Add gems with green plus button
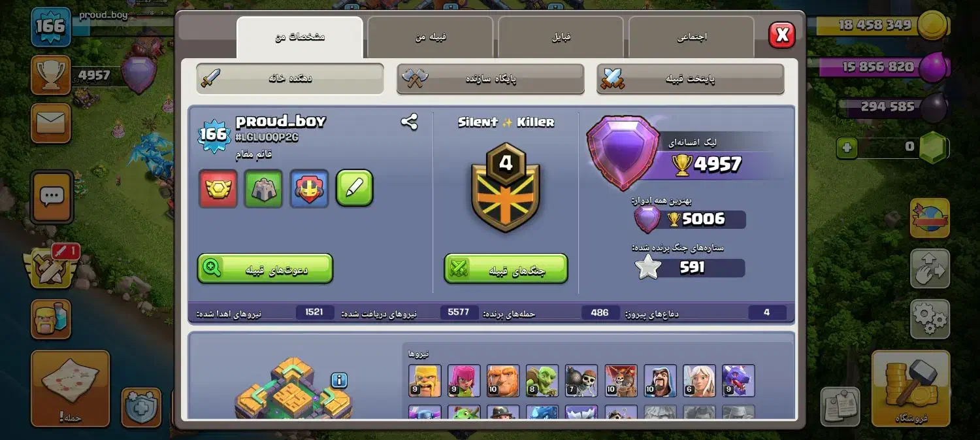 click(x=847, y=148)
